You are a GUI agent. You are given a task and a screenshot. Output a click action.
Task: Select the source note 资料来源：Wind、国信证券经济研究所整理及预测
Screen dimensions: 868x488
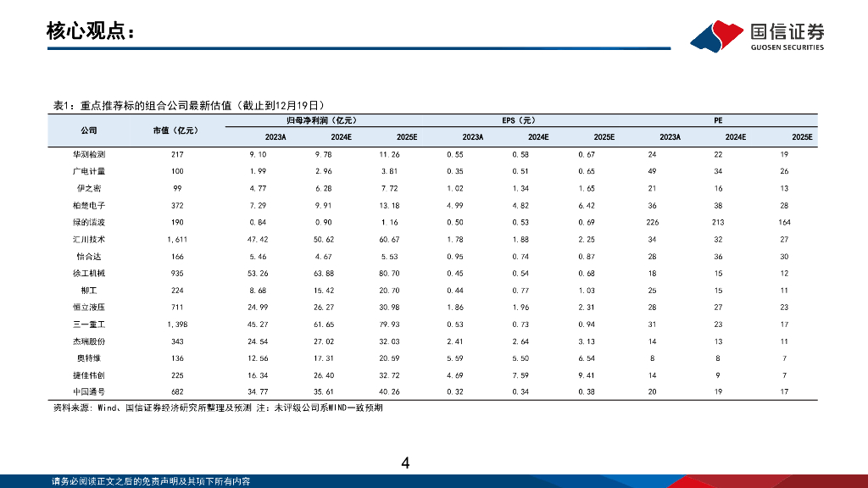153,408
